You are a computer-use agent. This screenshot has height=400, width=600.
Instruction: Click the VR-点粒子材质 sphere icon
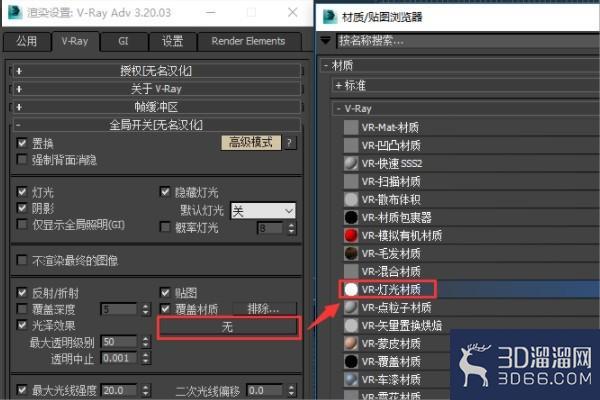click(x=351, y=307)
